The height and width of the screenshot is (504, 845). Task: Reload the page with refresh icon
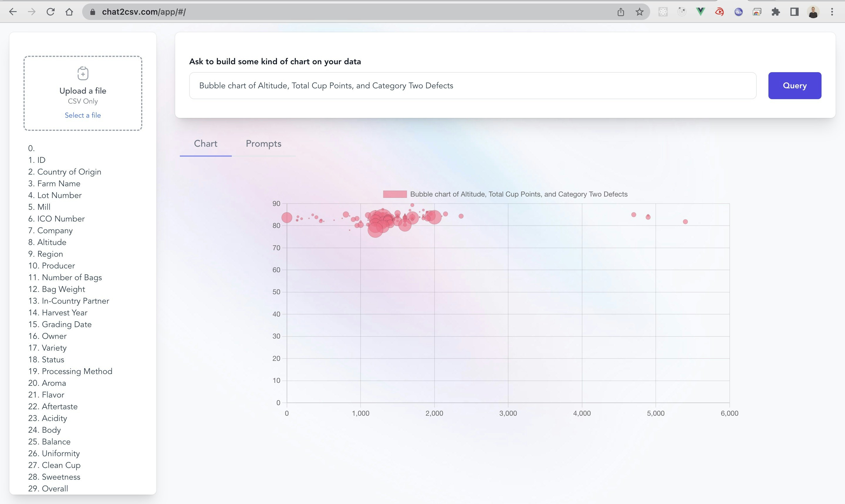click(50, 12)
